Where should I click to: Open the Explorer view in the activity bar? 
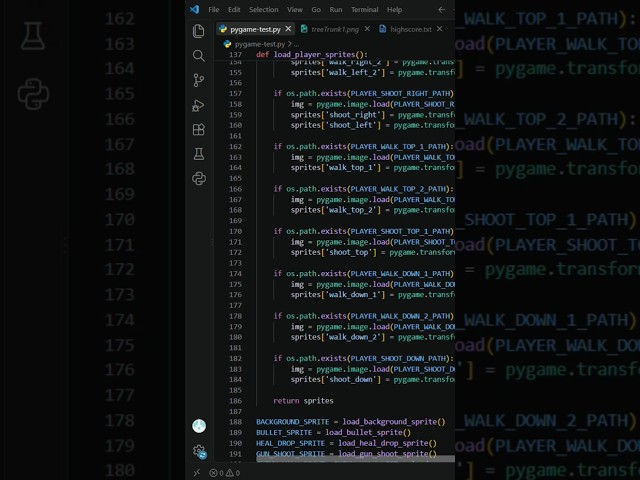[198, 31]
